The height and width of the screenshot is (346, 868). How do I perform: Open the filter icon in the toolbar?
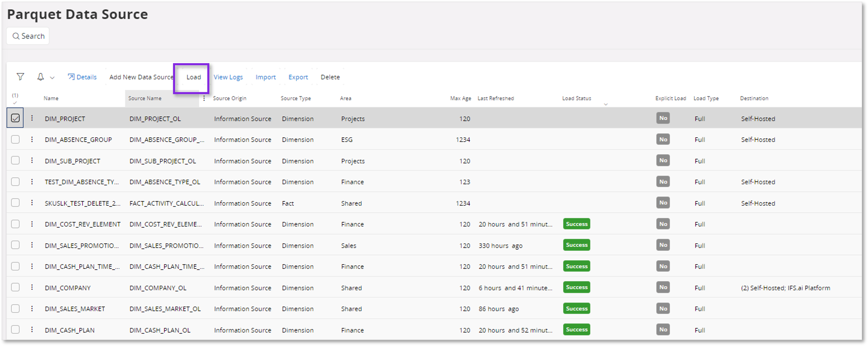tap(20, 77)
